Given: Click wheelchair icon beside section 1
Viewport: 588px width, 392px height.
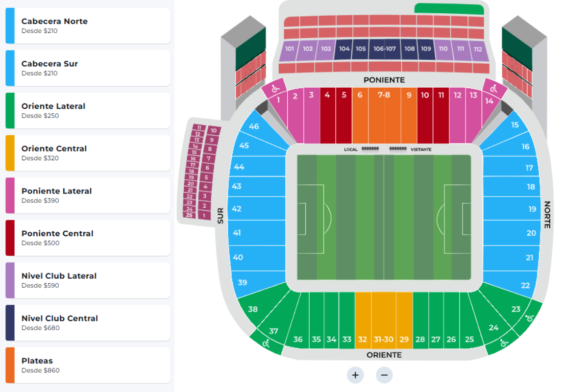Looking at the screenshot, I should (275, 88).
